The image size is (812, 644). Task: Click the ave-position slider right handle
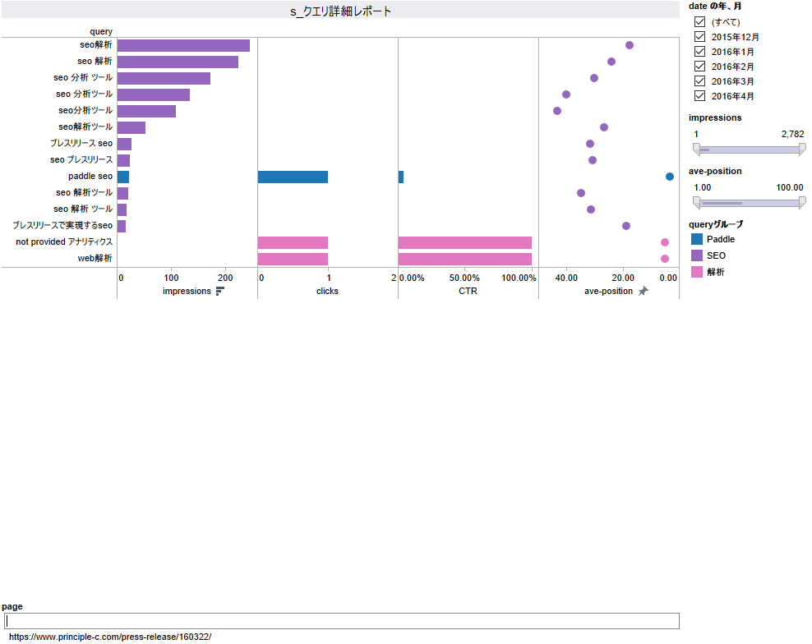point(801,203)
